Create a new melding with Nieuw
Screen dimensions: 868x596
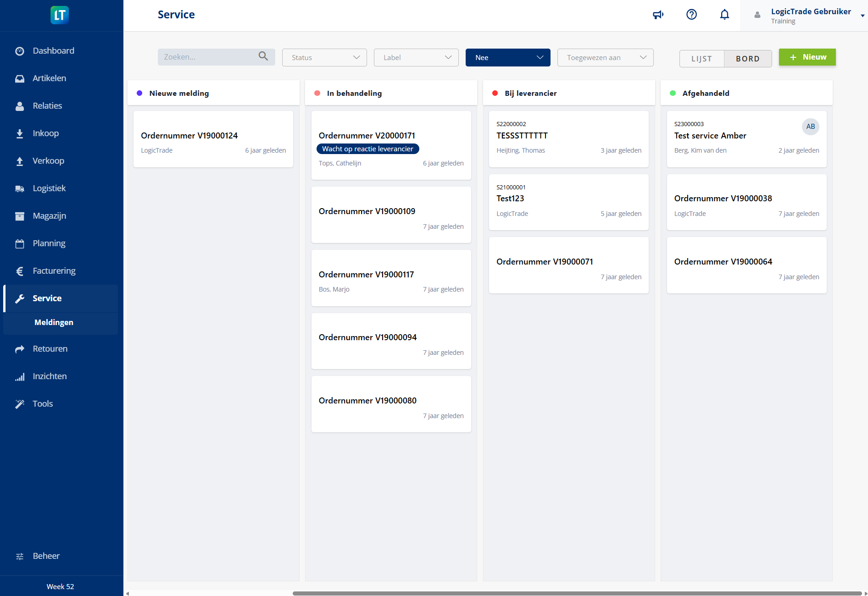(807, 57)
